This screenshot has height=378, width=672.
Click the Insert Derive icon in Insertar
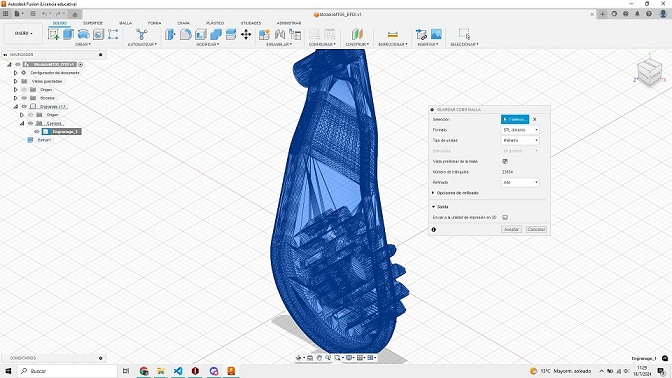click(x=421, y=34)
